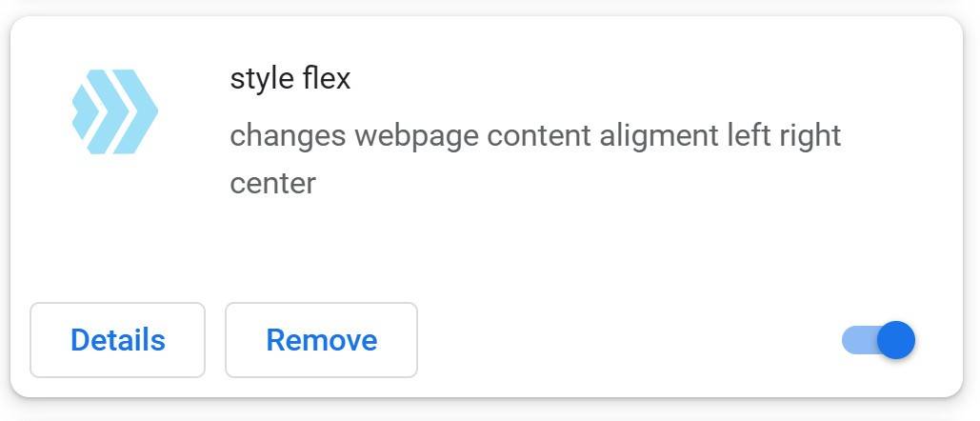
Task: Click "left right" in the description
Action: point(784,135)
